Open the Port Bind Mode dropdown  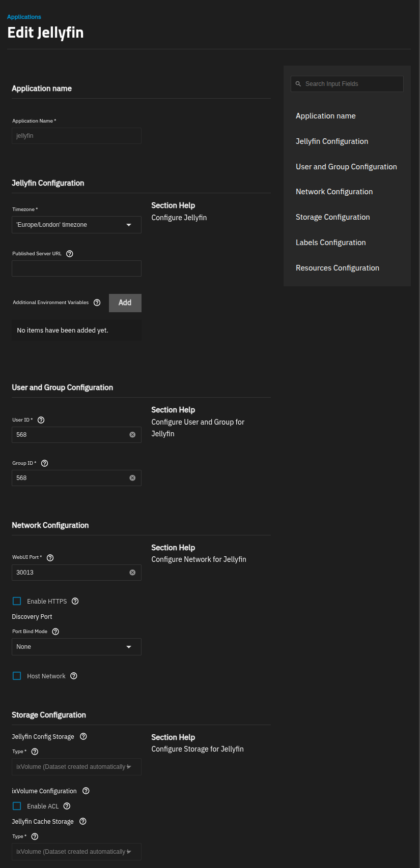pyautogui.click(x=76, y=647)
